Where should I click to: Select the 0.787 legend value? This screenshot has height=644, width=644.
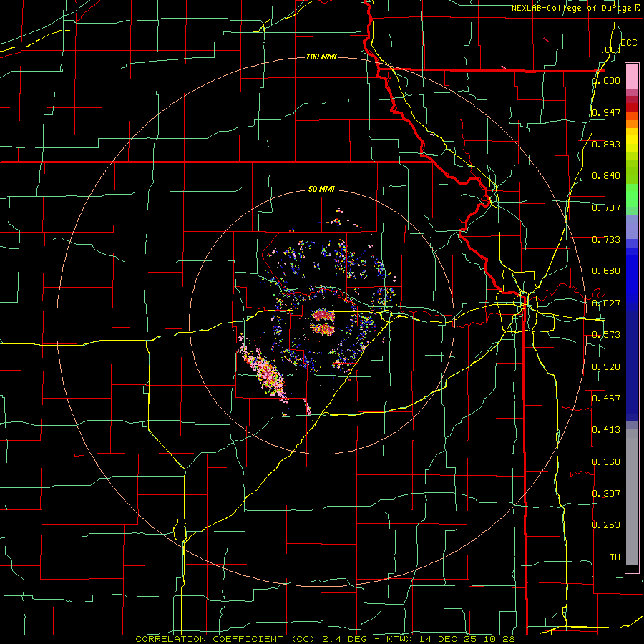coord(606,208)
